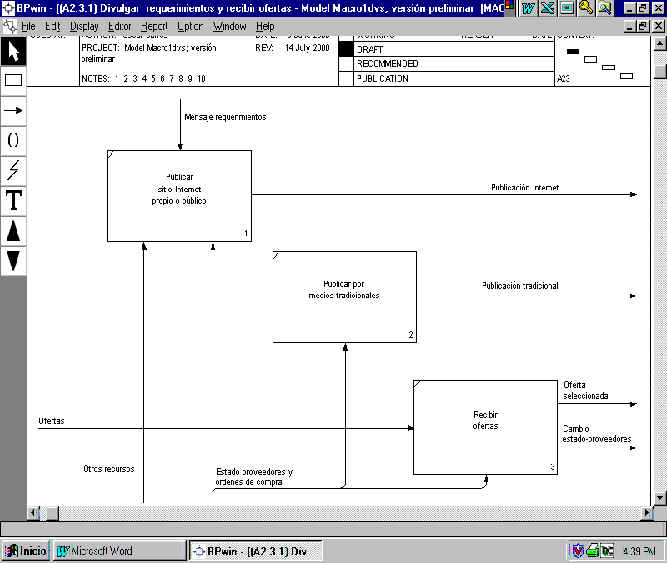Go to child diagram with down triangle

[x=14, y=261]
